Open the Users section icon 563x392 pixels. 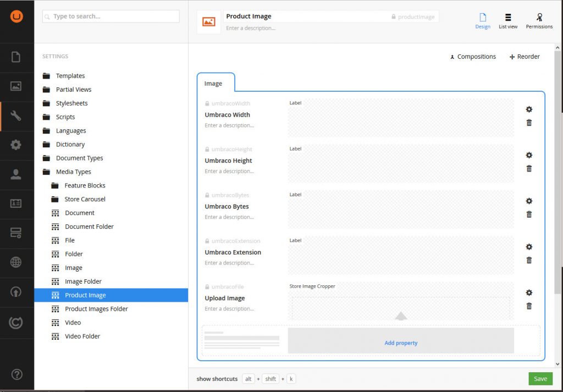tap(16, 174)
